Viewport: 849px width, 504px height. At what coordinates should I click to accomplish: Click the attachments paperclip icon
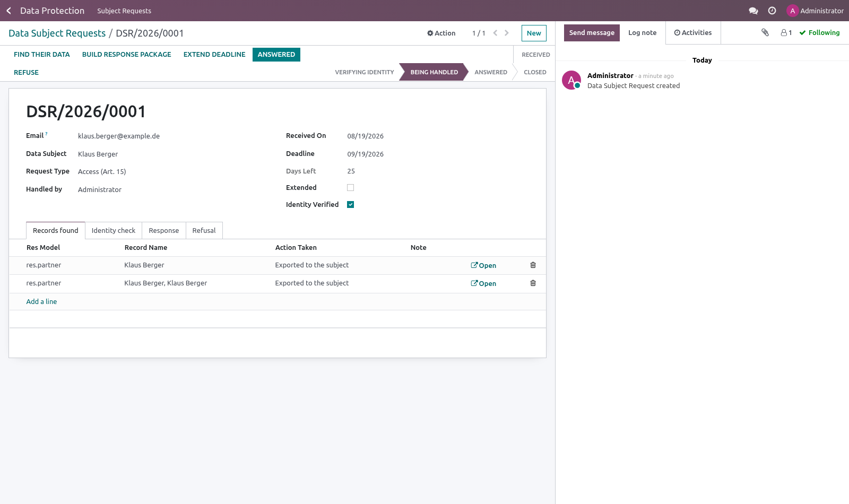click(765, 32)
